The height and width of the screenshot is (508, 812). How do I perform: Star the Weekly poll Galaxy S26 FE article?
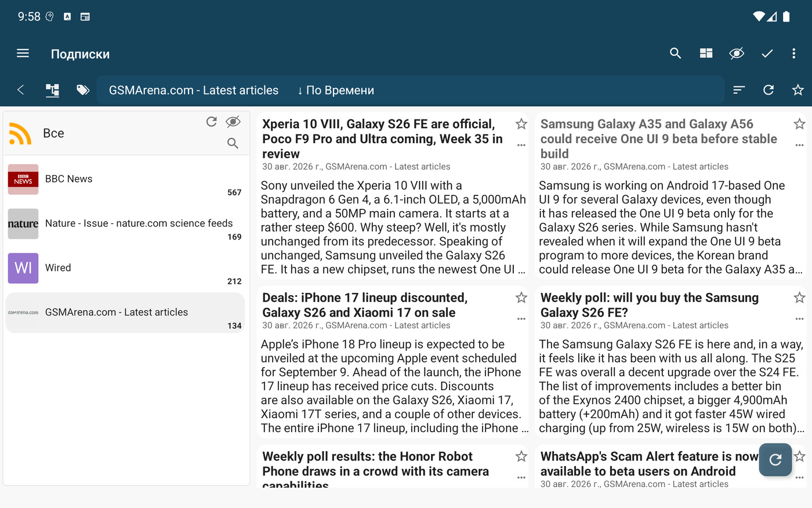pos(799,297)
